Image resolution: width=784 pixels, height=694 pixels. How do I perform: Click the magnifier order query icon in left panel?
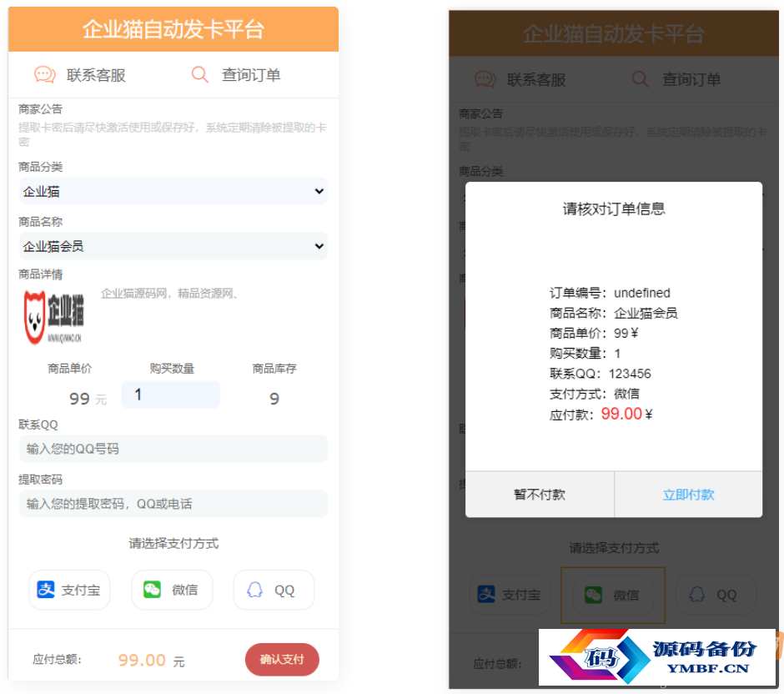pyautogui.click(x=199, y=74)
